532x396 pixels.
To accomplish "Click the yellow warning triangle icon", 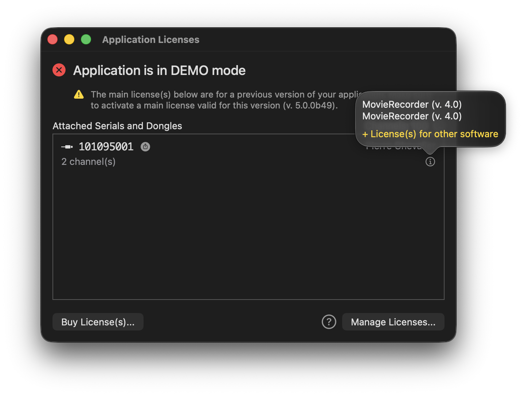I will [79, 95].
